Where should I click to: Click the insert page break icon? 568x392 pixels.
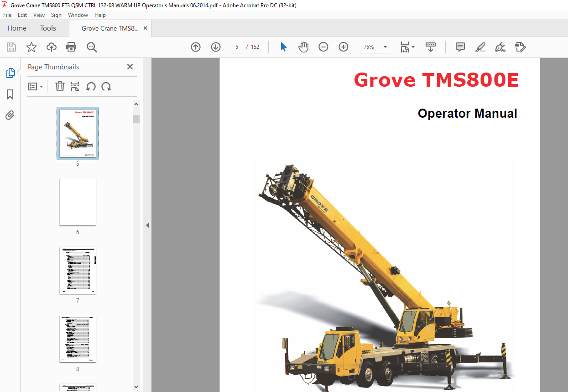coord(75,86)
